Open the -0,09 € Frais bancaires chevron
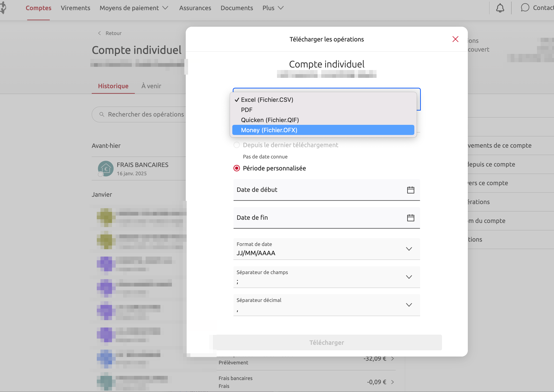Image resolution: width=554 pixels, height=392 pixels. click(392, 382)
